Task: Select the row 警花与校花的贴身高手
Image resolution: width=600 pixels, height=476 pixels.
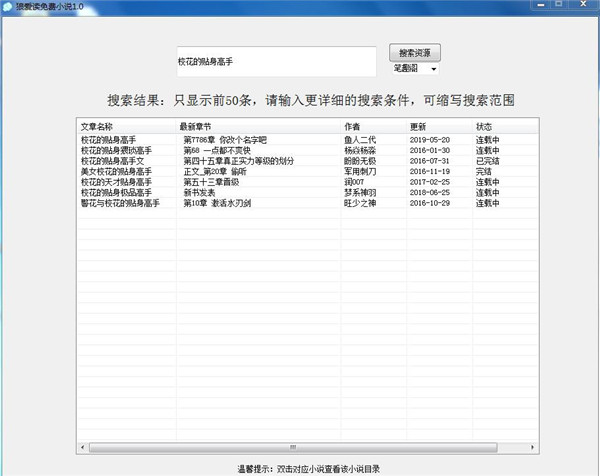Action: pos(308,203)
